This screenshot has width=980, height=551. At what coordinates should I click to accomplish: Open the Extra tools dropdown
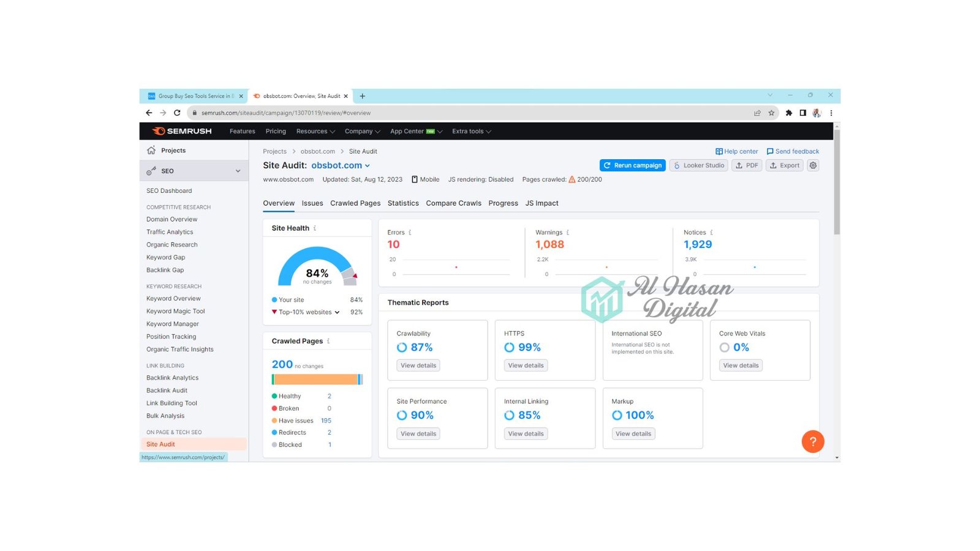[x=471, y=131]
